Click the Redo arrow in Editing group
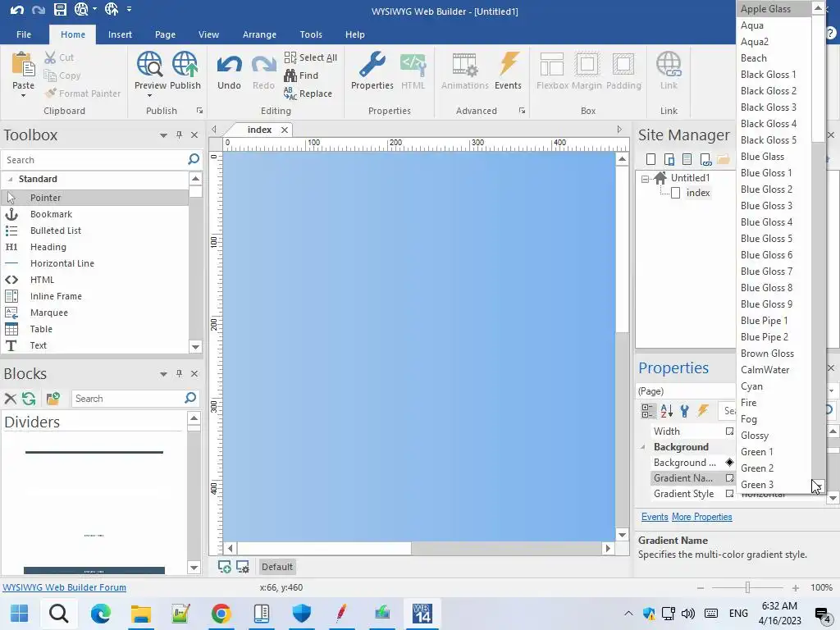This screenshot has width=840, height=630. pos(263,66)
